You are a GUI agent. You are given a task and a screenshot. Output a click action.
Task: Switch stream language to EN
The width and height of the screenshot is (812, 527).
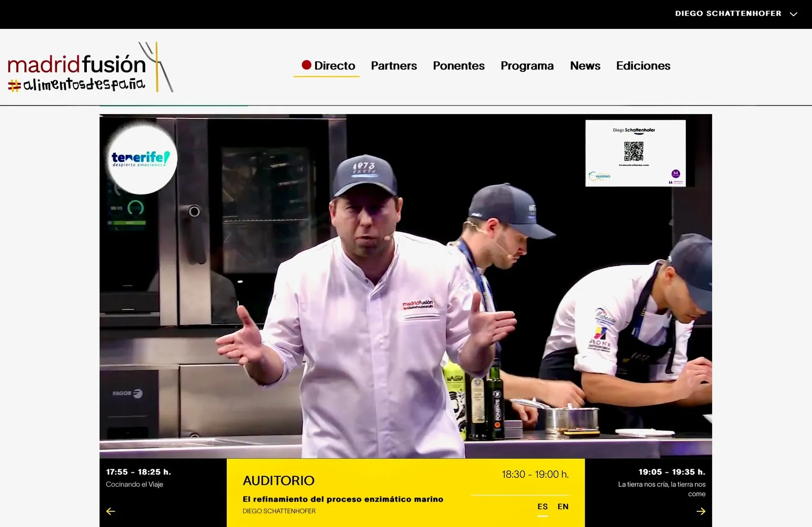coord(563,507)
